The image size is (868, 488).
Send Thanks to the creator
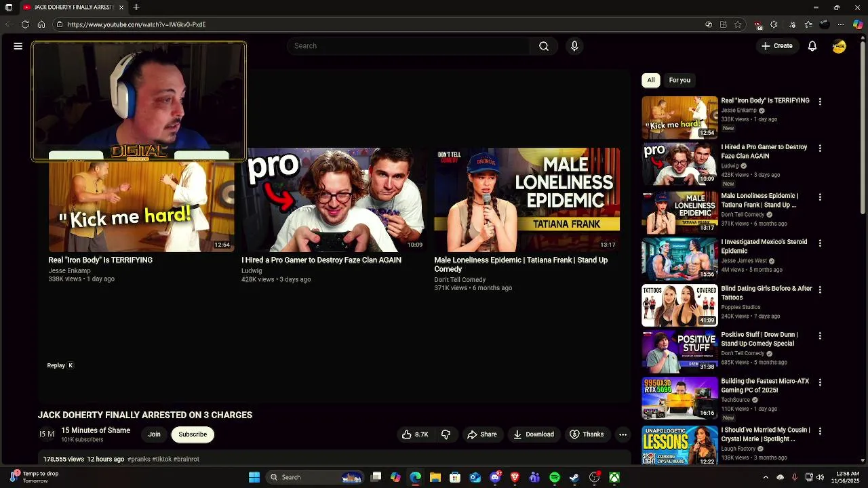coord(587,434)
